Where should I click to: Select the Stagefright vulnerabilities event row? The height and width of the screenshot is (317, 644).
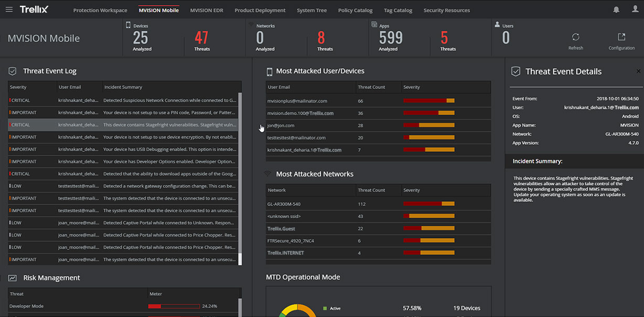(x=123, y=125)
